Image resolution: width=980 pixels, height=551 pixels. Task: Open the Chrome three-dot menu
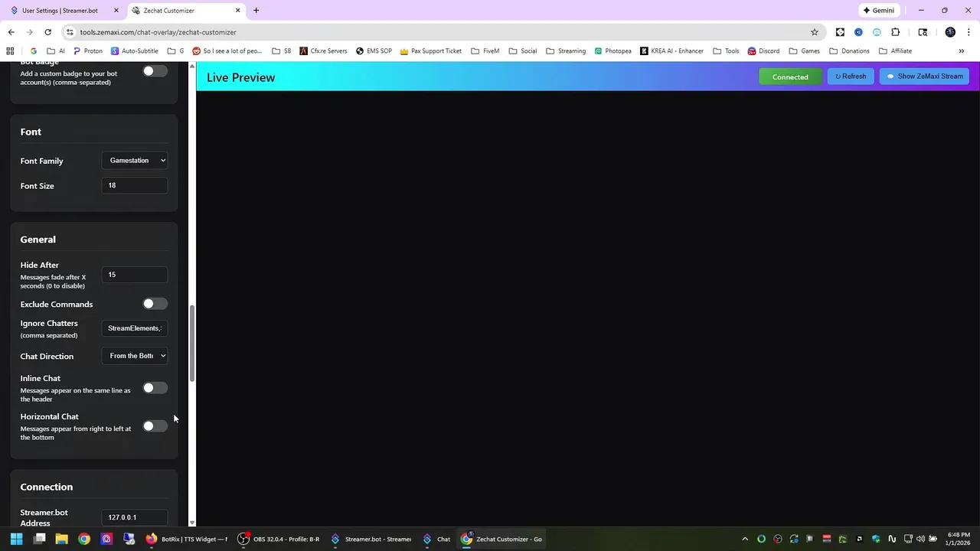click(x=968, y=32)
